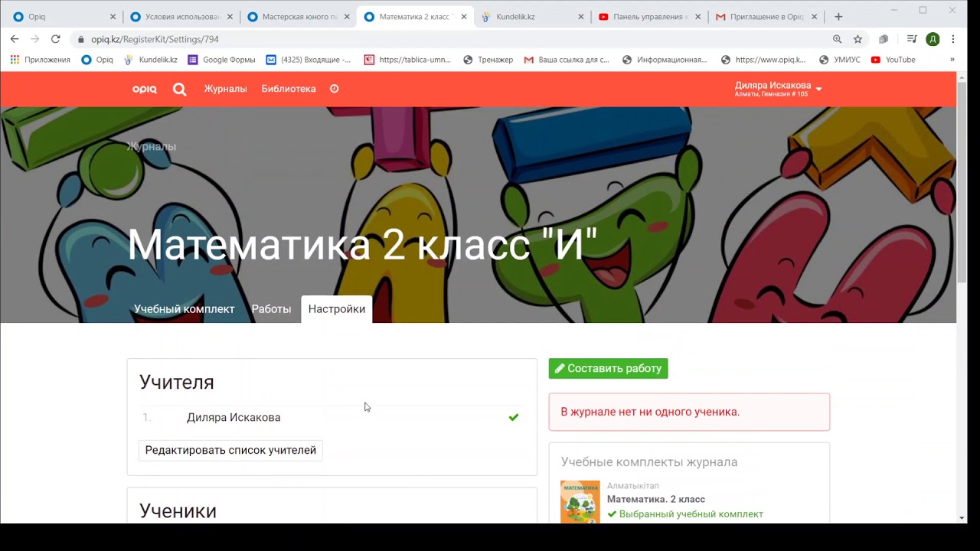
Task: Close the Условия использования browser tab
Action: pyautogui.click(x=230, y=16)
